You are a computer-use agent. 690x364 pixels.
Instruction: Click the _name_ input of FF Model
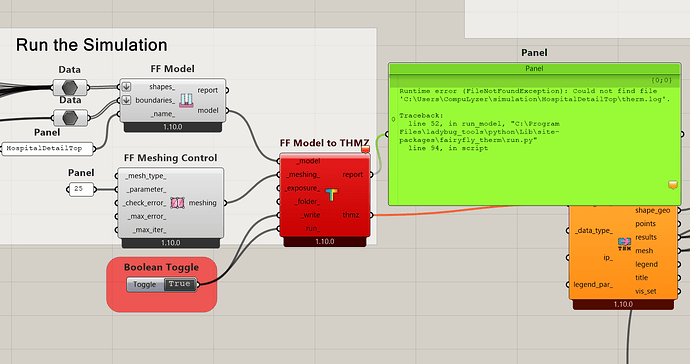pos(163,114)
